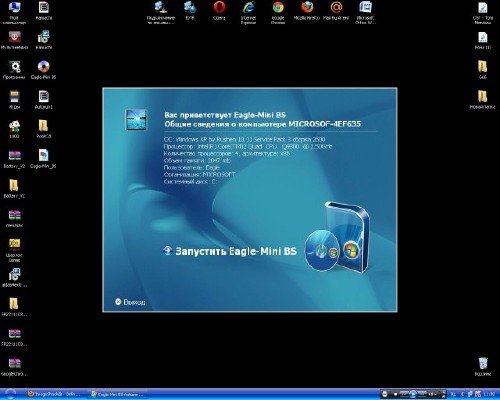
Task: Select the Eagle-Mini BS disc icon
Action: point(43,70)
